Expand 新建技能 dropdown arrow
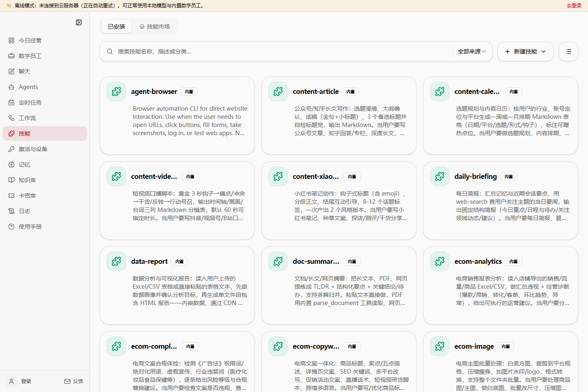 (x=543, y=51)
